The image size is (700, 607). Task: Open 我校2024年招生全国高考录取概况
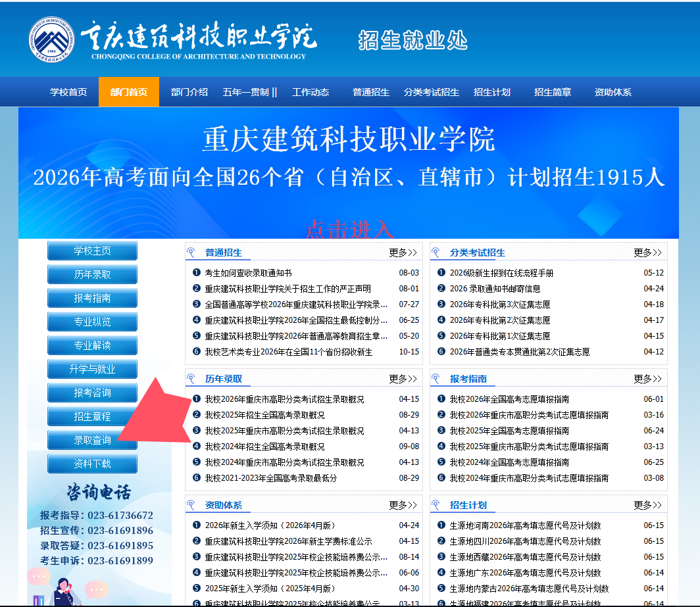[x=264, y=447]
